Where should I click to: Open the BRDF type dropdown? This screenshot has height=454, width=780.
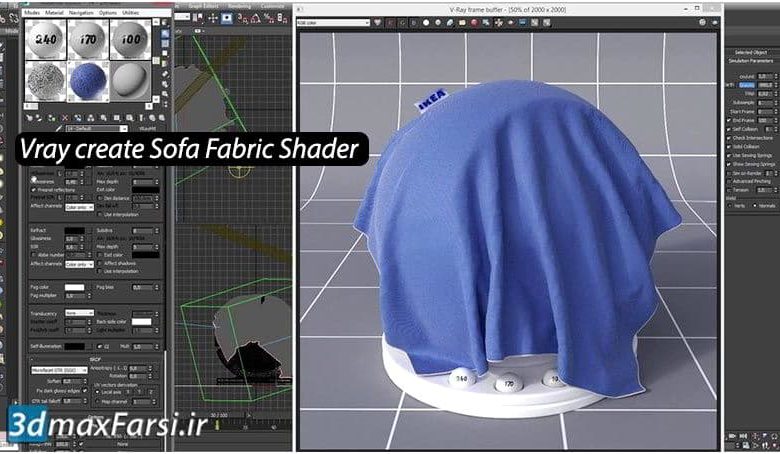click(59, 370)
